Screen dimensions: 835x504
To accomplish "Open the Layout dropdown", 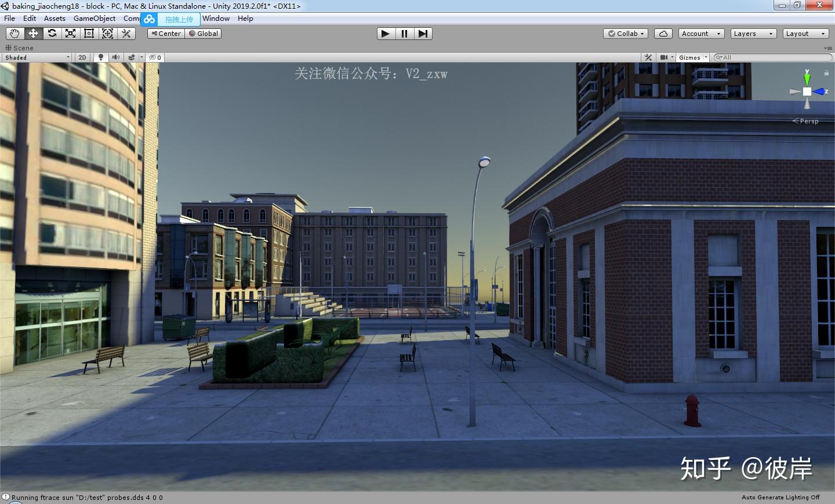I will pos(805,34).
